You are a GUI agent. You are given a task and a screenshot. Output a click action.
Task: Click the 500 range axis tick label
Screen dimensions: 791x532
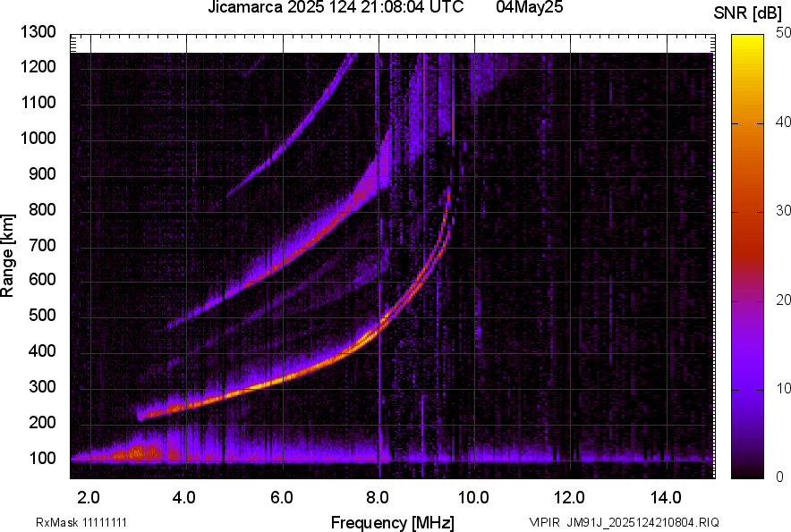[42, 315]
